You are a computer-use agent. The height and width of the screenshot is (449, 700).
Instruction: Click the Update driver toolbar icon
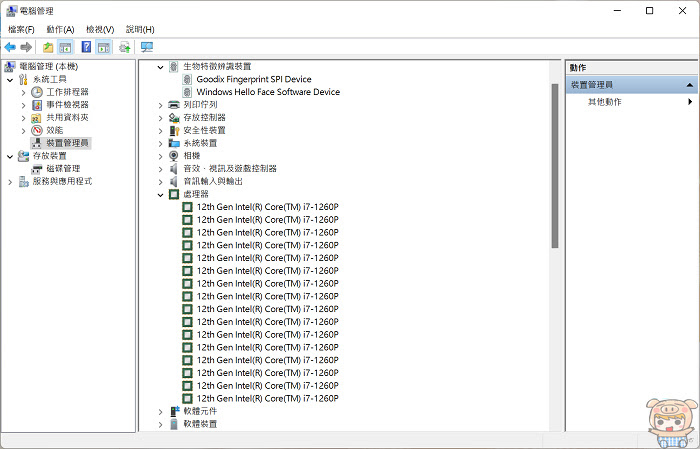click(125, 47)
